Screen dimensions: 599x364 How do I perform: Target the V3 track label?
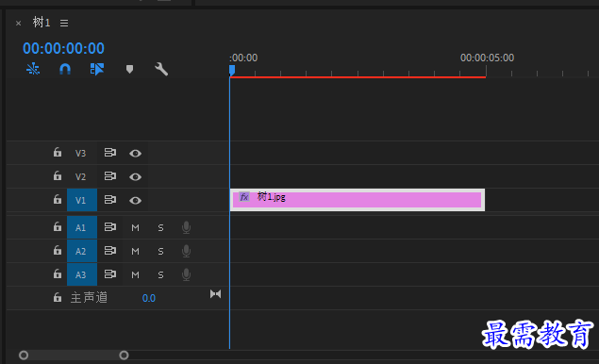click(80, 153)
